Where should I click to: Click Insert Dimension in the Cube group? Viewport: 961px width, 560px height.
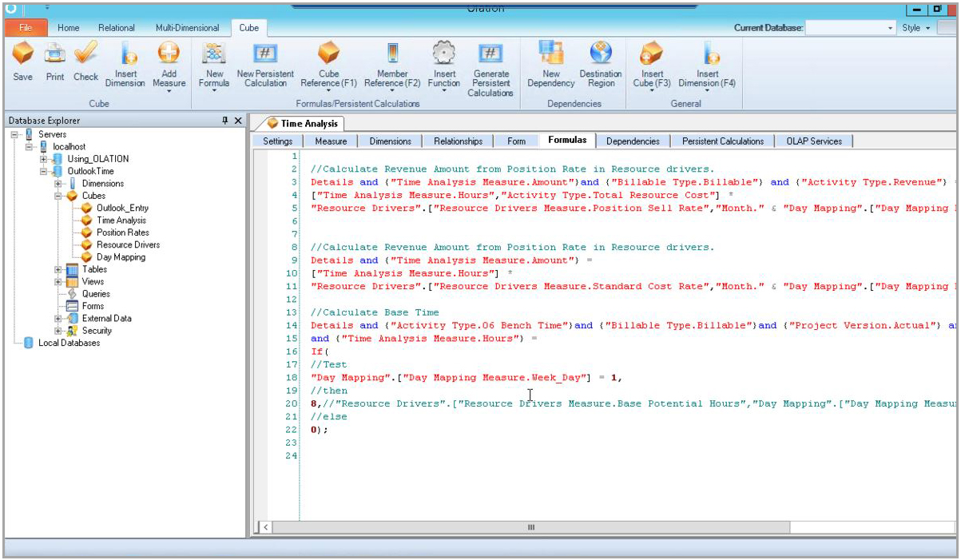click(125, 65)
